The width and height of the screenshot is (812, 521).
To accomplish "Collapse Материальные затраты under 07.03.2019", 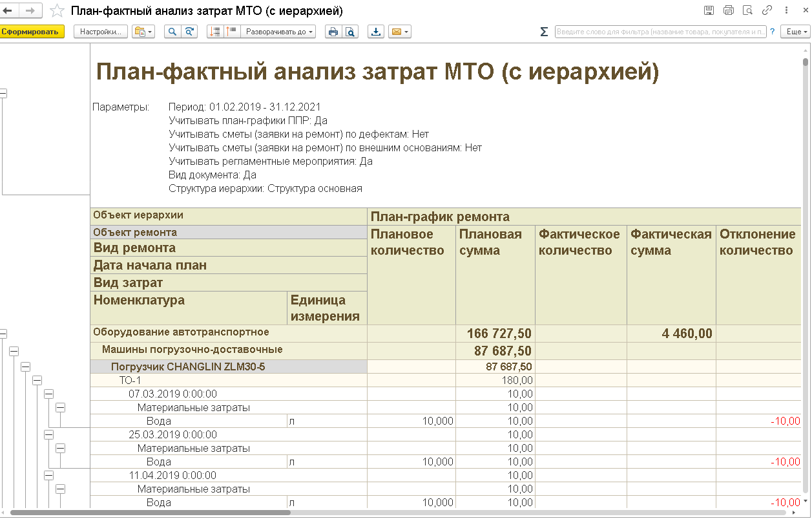I will pyautogui.click(x=60, y=407).
